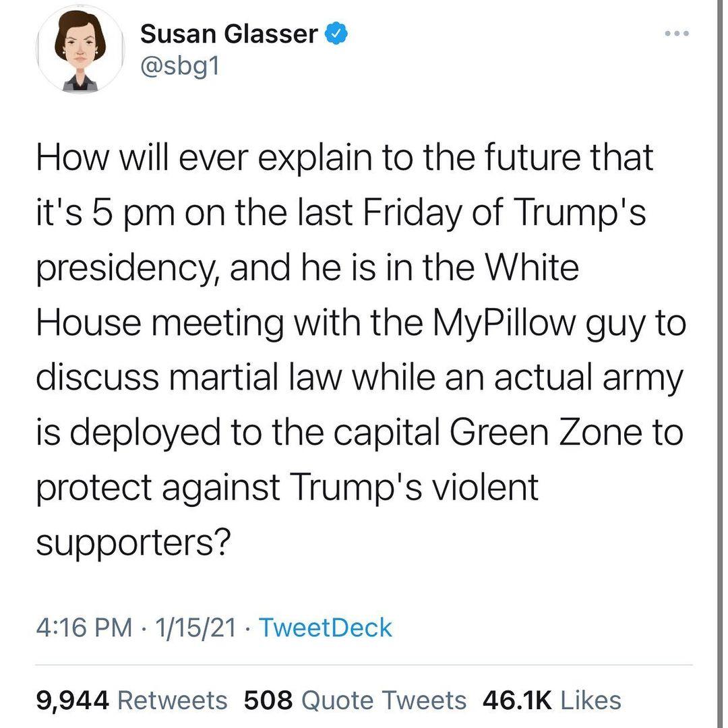This screenshot has height=728, width=728.
Task: Click the 46.1K like count number
Action: 518,700
